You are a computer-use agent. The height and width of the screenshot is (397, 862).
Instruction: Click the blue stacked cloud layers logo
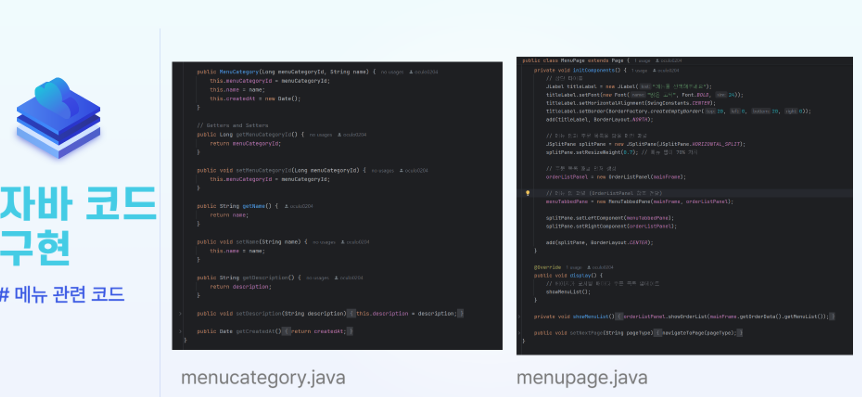pos(58,118)
